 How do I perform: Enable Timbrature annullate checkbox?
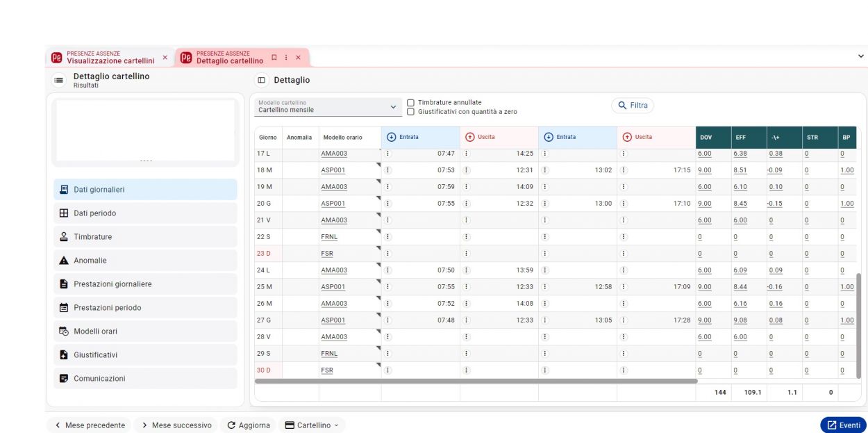(410, 103)
